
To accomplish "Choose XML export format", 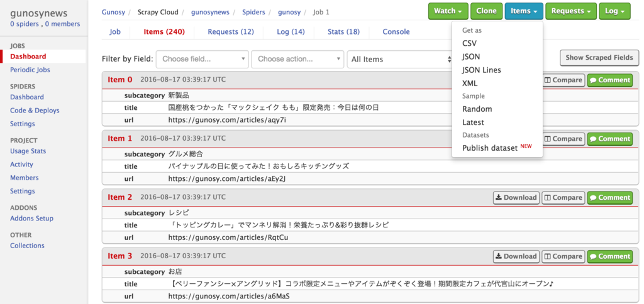I will 469,84.
